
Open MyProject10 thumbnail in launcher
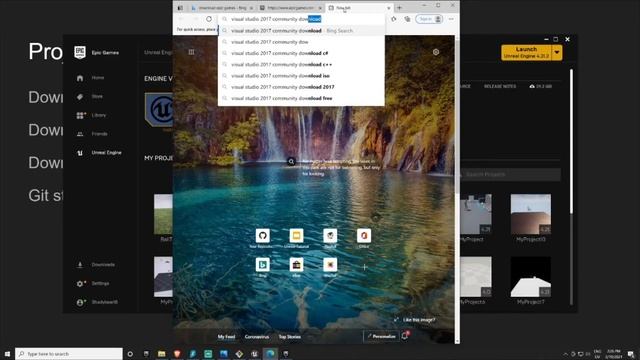tap(531, 214)
